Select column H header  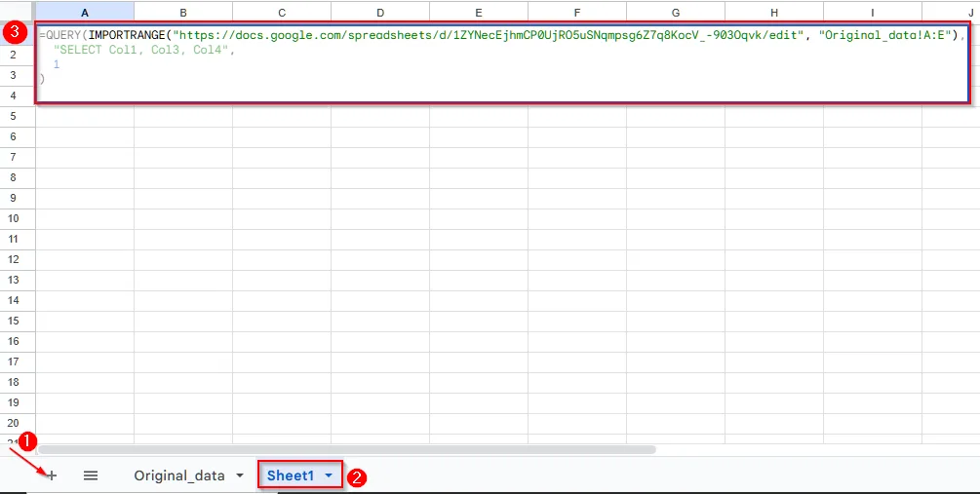pos(773,12)
